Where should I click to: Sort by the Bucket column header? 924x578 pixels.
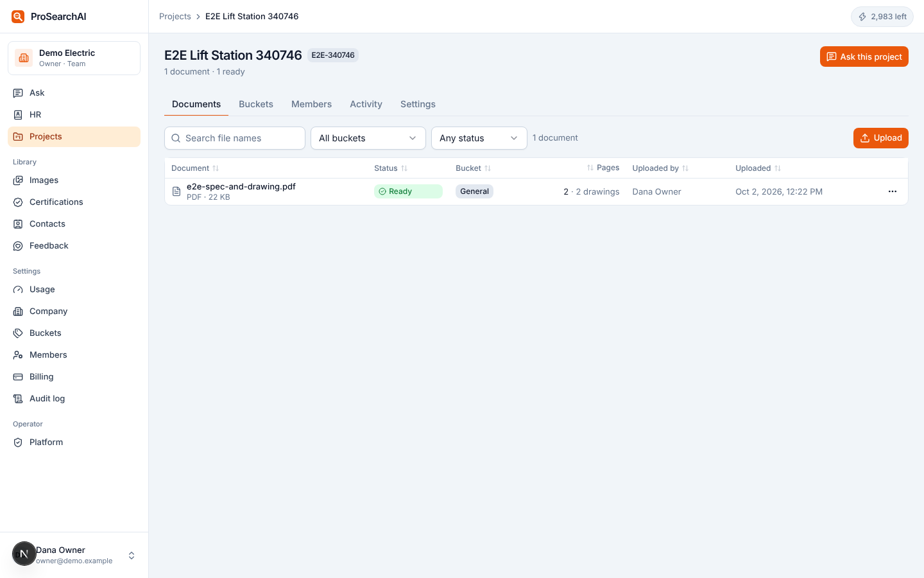pos(473,168)
